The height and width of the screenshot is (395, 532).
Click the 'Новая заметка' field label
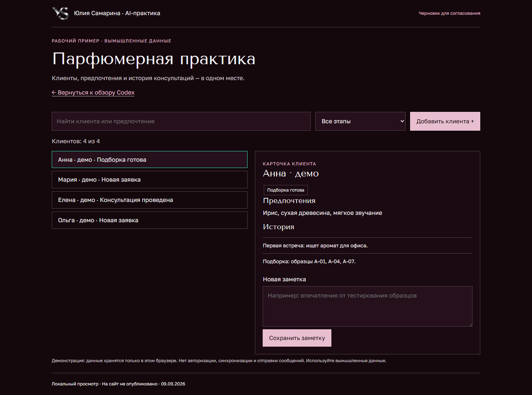coord(284,279)
